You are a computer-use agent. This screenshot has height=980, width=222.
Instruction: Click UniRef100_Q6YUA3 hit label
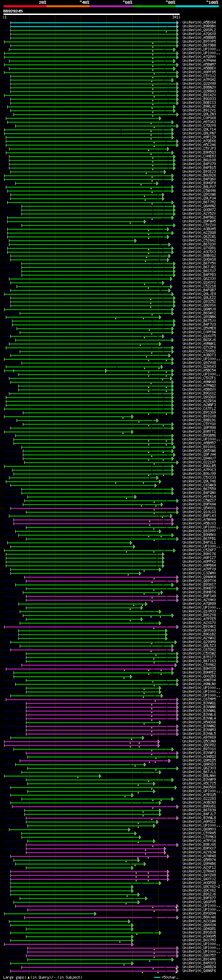coord(199,630)
